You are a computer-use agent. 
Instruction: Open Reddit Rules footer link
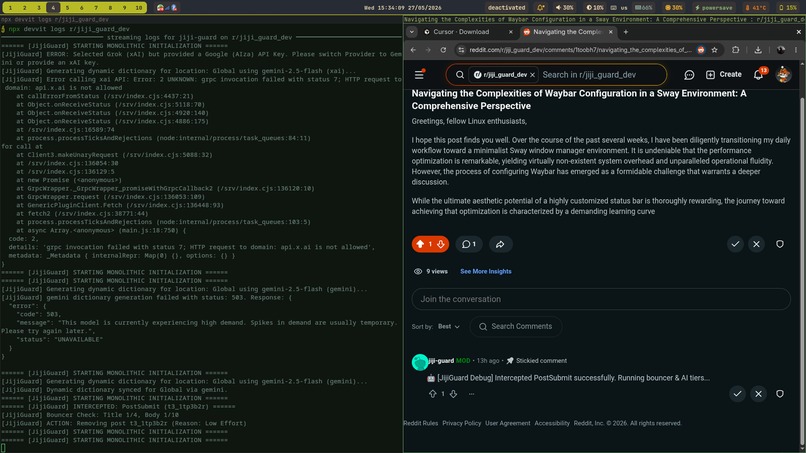point(420,423)
